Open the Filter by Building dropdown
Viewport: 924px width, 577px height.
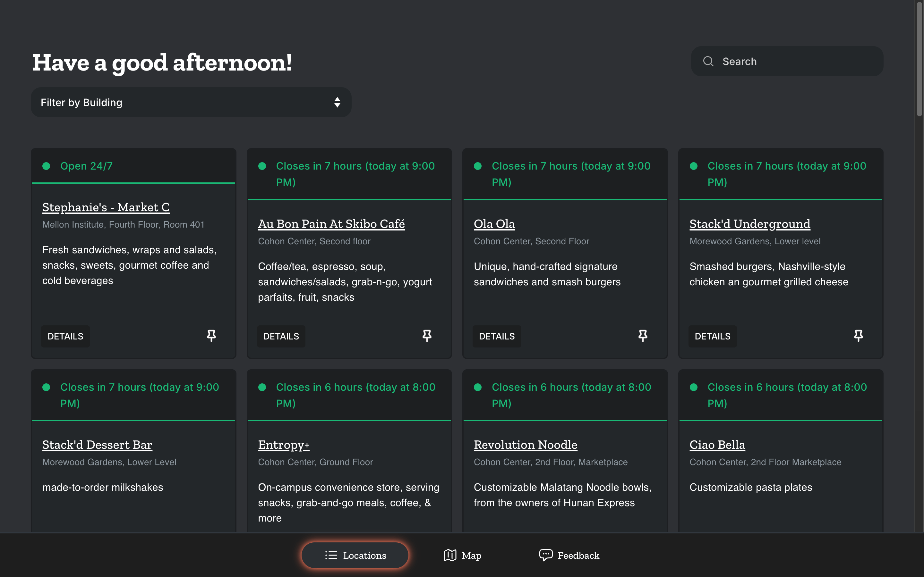coord(191,102)
